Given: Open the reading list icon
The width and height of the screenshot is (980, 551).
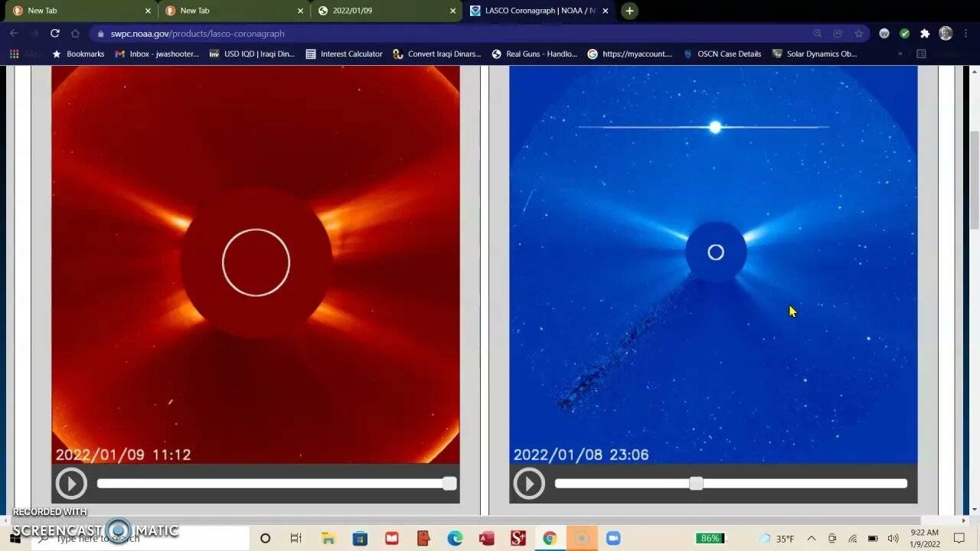Looking at the screenshot, I should click(x=921, y=54).
